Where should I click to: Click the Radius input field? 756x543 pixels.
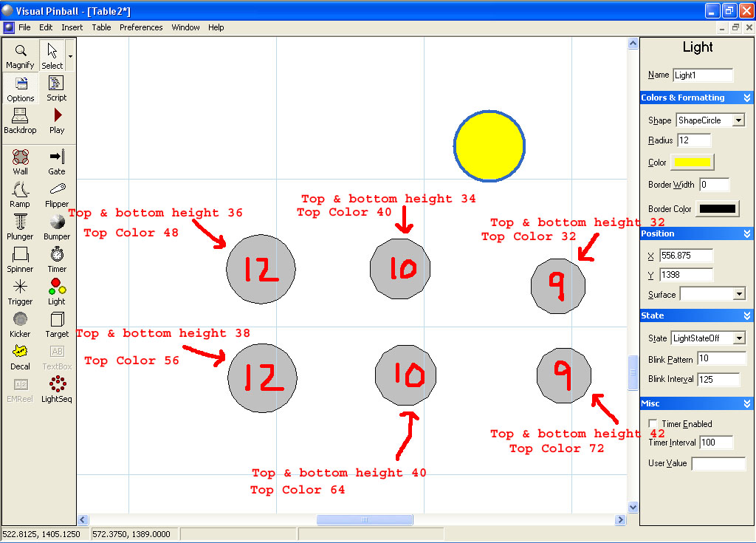(693, 140)
